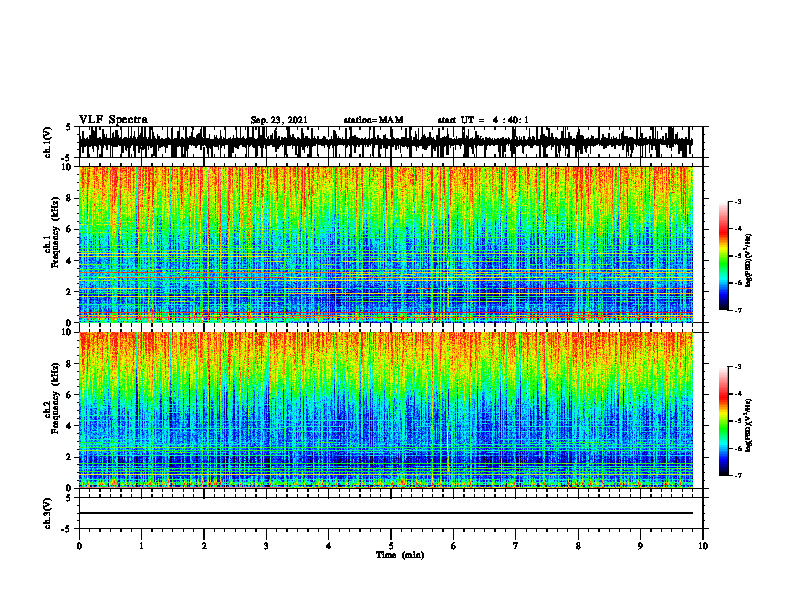Image resolution: width=792 pixels, height=612 pixels.
Task: Click the upper colorbar's log(PSD) label
Action: [x=749, y=261]
